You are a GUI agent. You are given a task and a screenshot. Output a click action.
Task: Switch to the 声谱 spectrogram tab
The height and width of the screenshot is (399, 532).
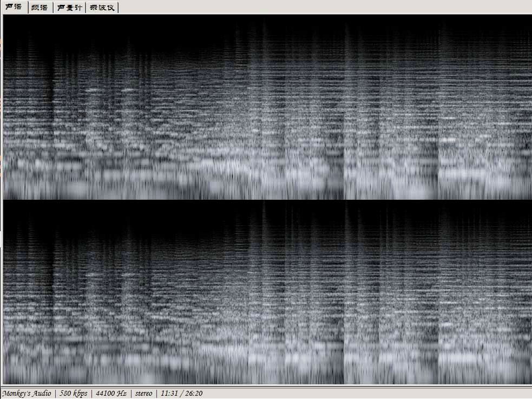click(x=14, y=7)
